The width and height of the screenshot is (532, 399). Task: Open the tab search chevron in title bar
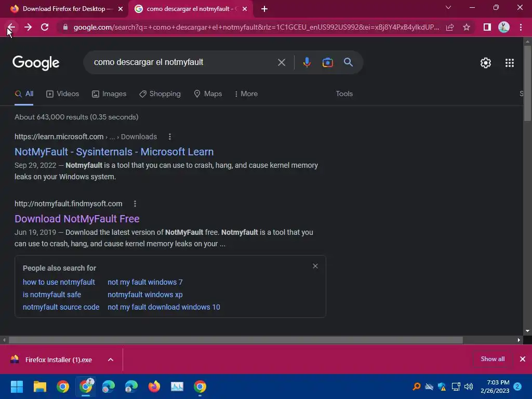(x=448, y=7)
